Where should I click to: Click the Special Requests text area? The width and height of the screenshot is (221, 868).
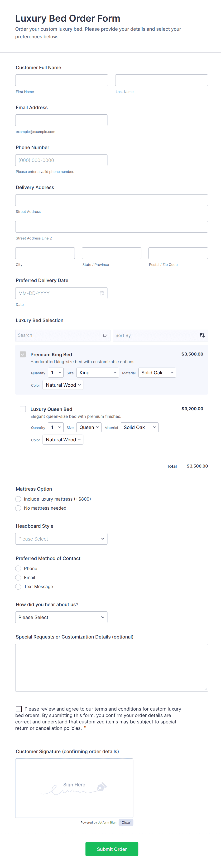click(111, 668)
